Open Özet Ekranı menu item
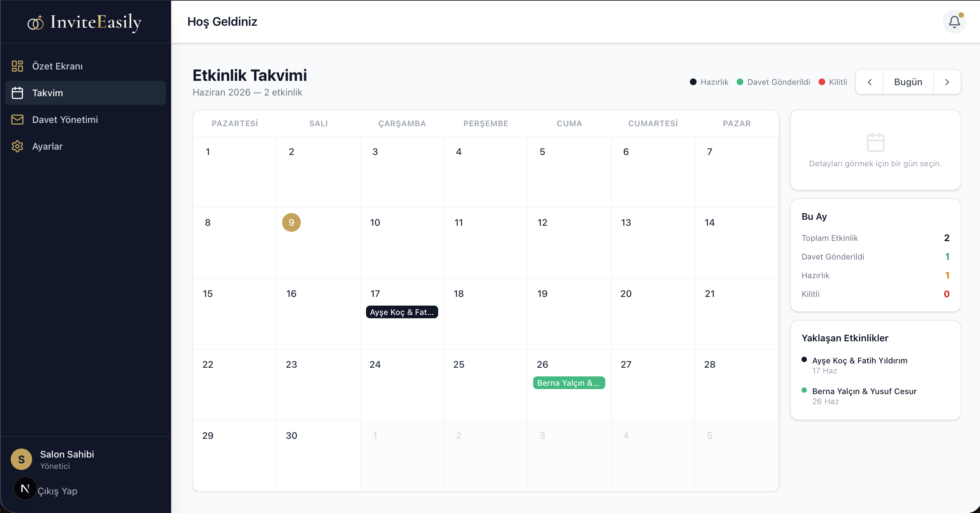980x513 pixels. (86, 66)
